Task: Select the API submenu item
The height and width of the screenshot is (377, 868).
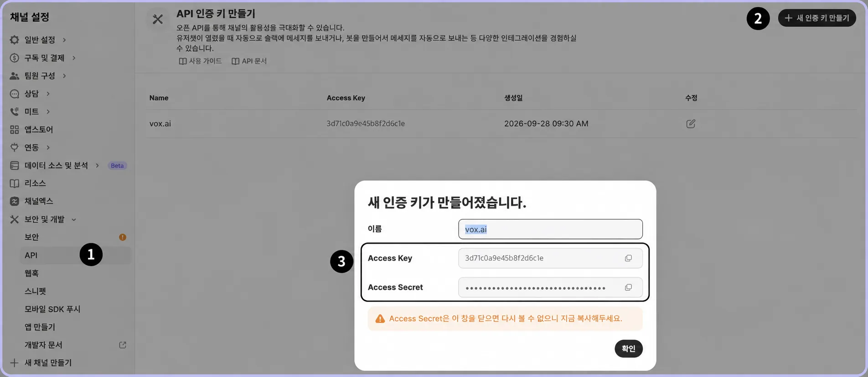Action: [x=75, y=255]
